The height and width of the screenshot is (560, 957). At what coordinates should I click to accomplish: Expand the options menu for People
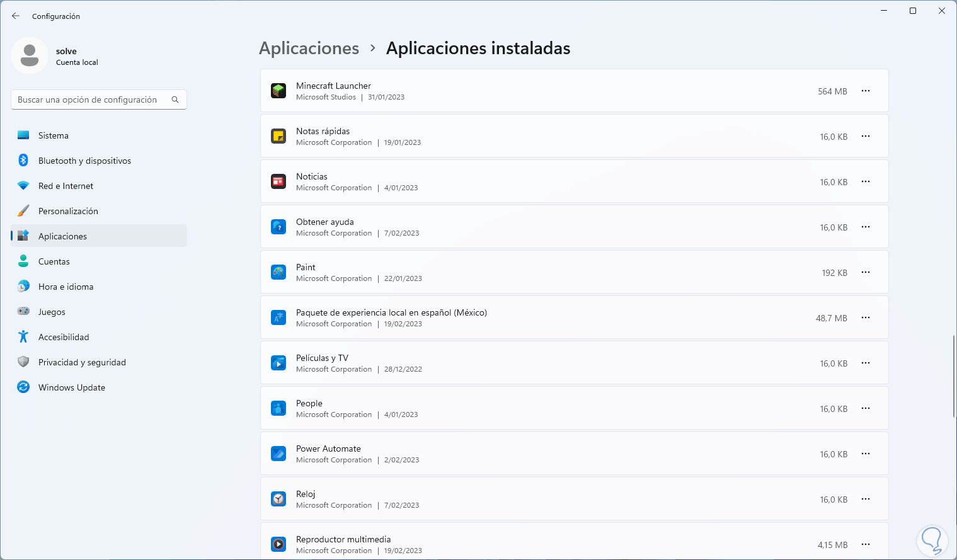pos(866,409)
